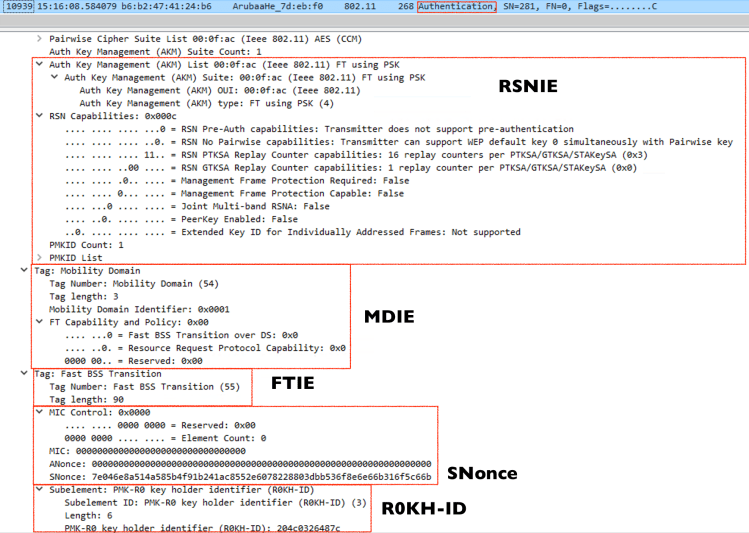Viewport: 749px width, 533px height.
Task: Collapse the MIC Control: 0x0000 node
Action: [38, 412]
